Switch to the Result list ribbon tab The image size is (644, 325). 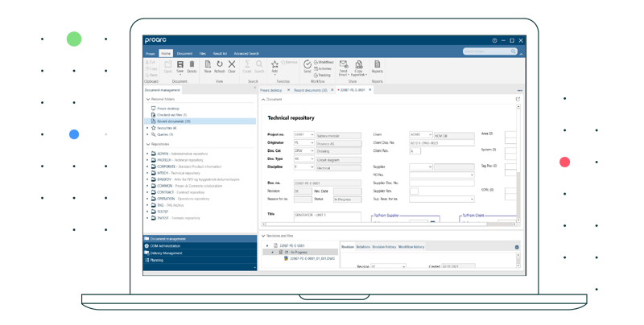(220, 53)
